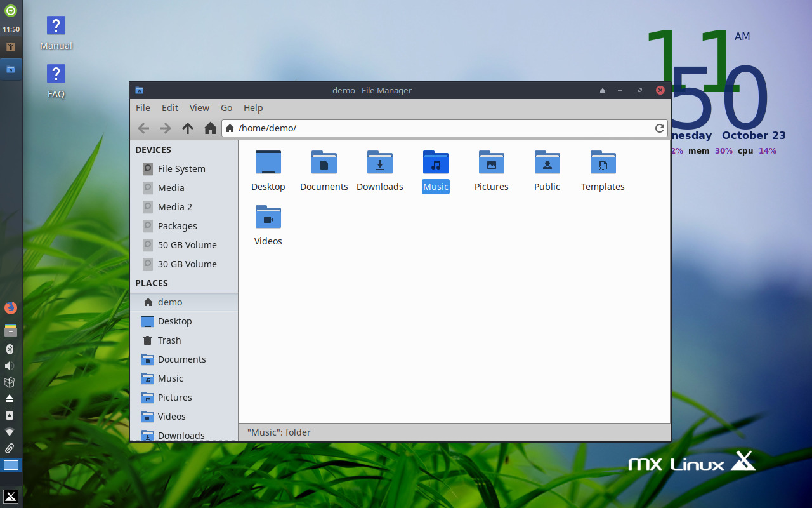
Task: Open the View menu
Action: point(199,108)
